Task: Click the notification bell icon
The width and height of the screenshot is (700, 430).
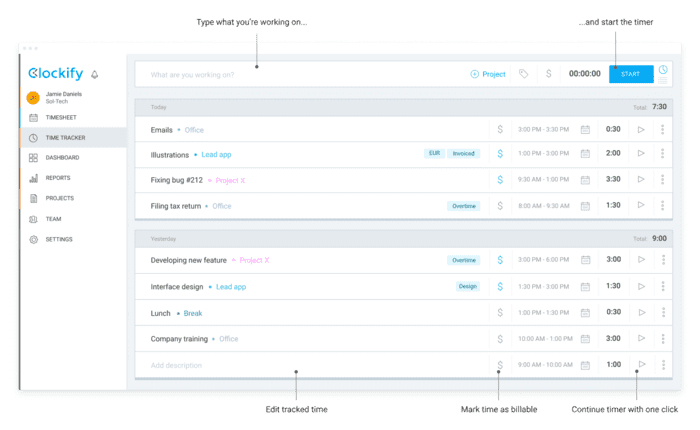Action: click(x=95, y=75)
